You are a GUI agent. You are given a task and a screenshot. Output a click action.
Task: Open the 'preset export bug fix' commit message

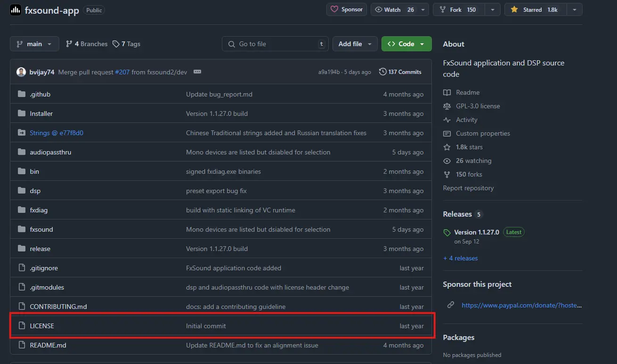pos(216,191)
